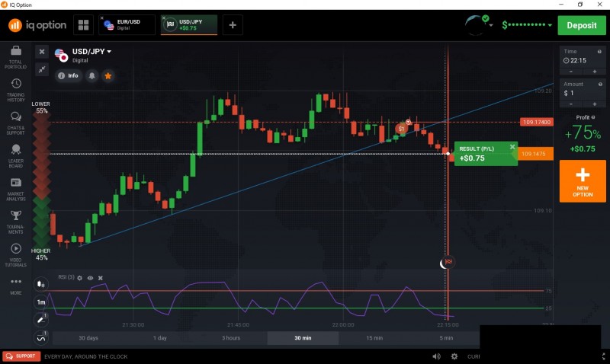The width and height of the screenshot is (610, 364).
Task: Select the 30 min time range
Action: pyautogui.click(x=303, y=338)
